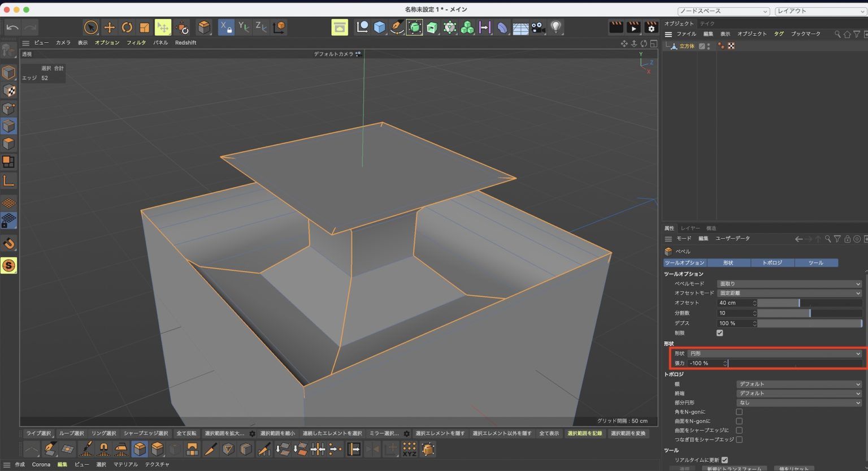The height and width of the screenshot is (471, 868).
Task: Toggle the X-axis lock icon
Action: [226, 27]
